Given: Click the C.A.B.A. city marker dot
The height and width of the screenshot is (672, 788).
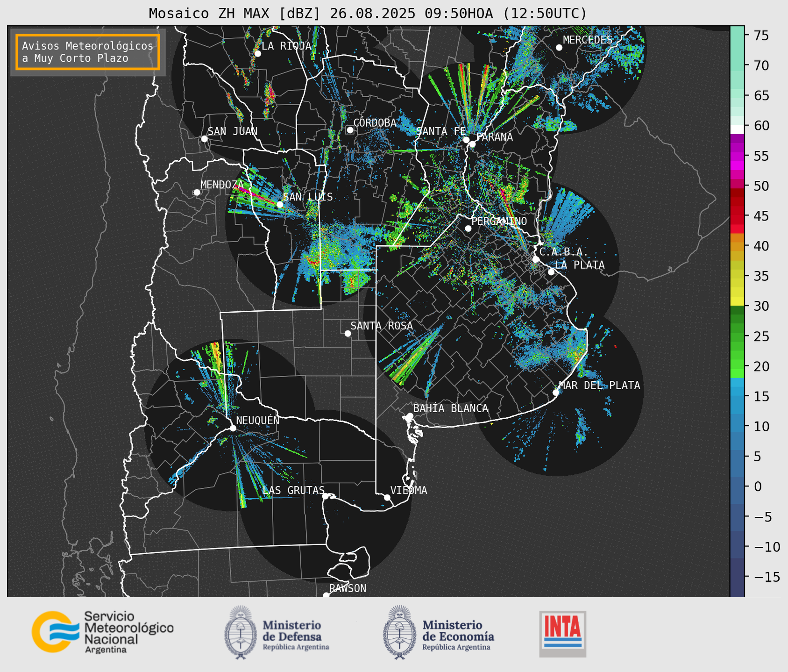Looking at the screenshot, I should tap(536, 259).
